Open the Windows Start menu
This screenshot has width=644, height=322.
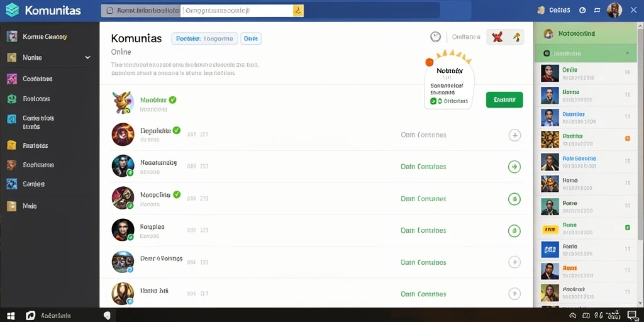tap(11, 316)
